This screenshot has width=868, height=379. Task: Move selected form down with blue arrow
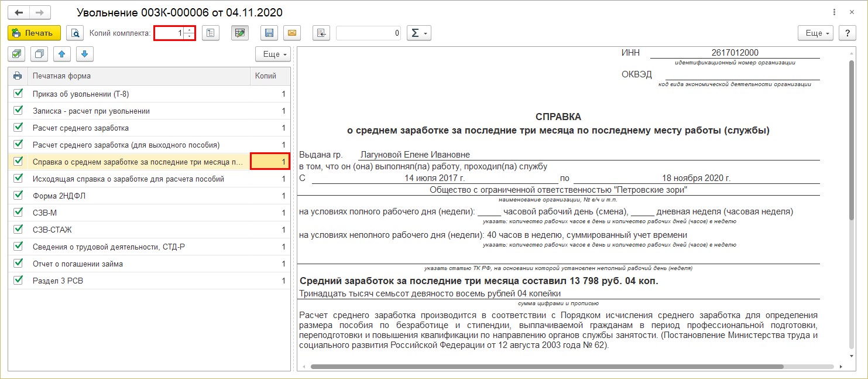[x=85, y=54]
